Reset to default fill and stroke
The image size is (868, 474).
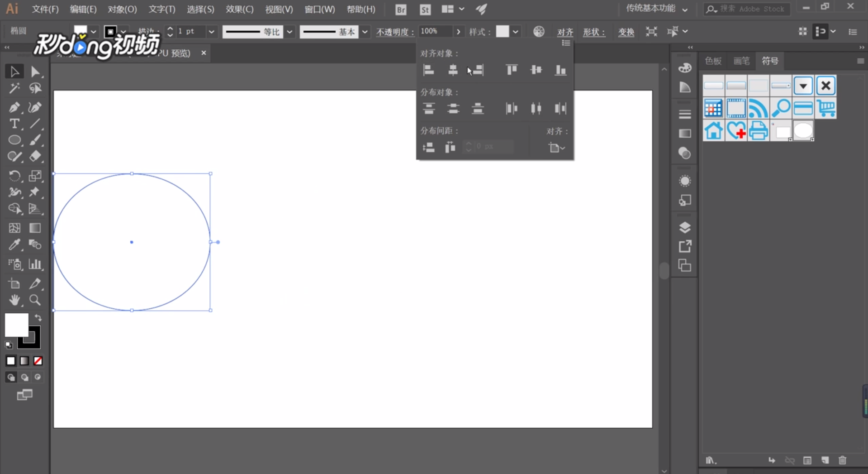(x=9, y=345)
